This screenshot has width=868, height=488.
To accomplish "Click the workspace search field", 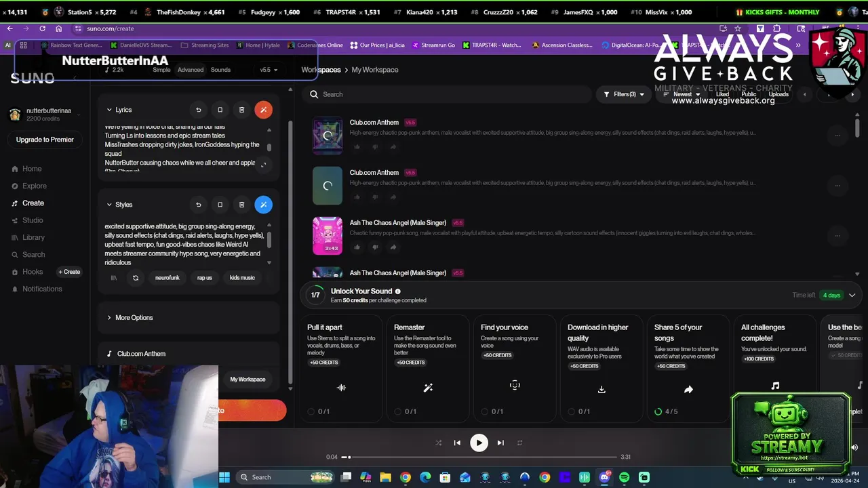I will [448, 94].
